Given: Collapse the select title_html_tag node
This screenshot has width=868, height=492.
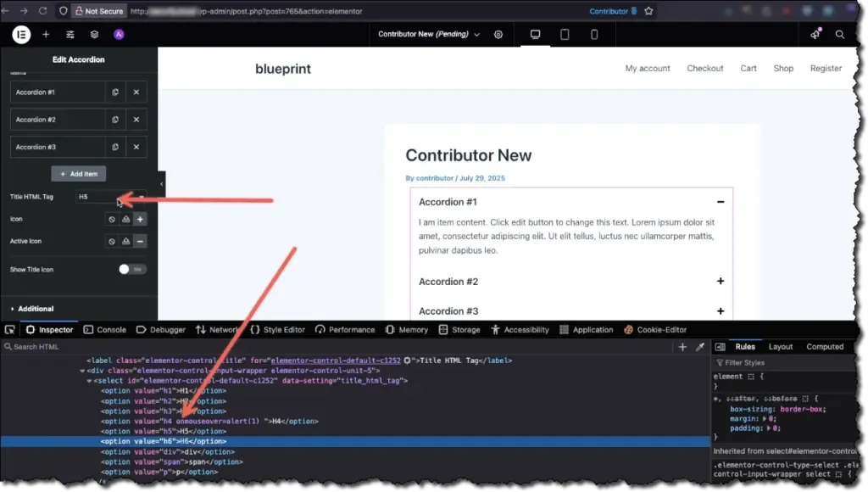Looking at the screenshot, I should [89, 381].
